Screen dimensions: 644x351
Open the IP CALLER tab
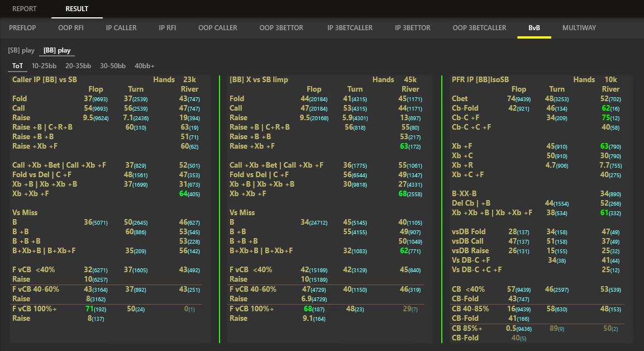click(121, 28)
